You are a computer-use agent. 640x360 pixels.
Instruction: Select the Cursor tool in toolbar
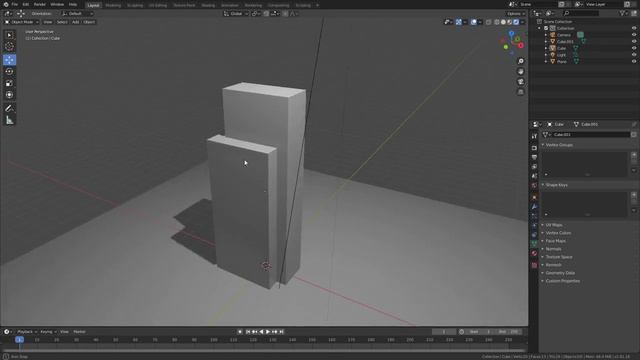click(9, 47)
